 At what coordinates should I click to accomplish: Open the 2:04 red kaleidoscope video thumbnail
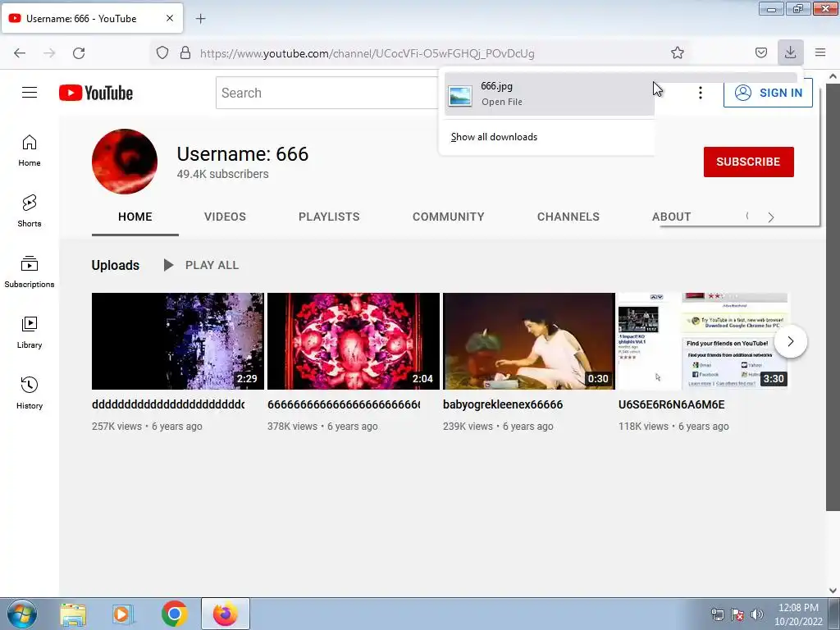pyautogui.click(x=354, y=340)
